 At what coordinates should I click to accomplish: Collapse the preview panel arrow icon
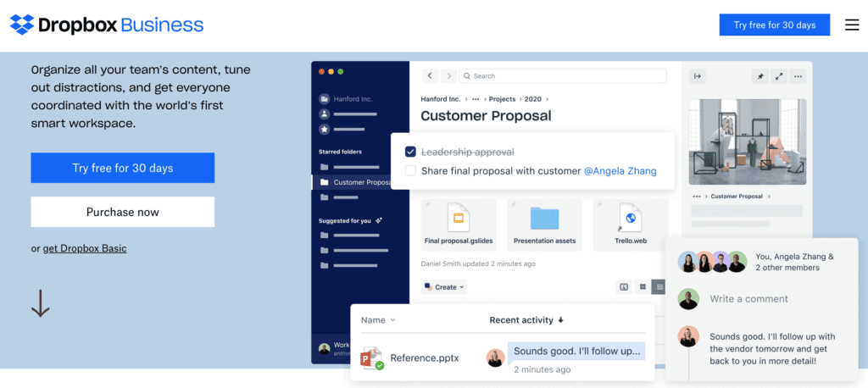(698, 76)
